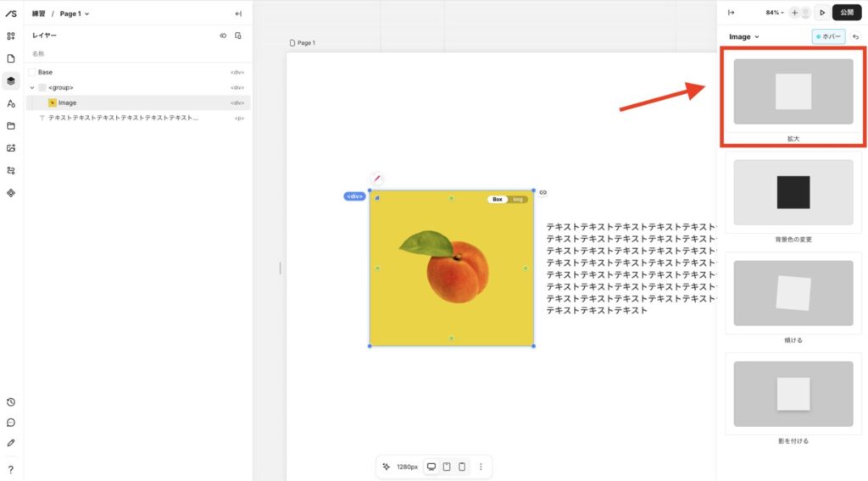Image resolution: width=868 pixels, height=481 pixels.
Task: Switch the image mode toggle to Img
Action: [x=518, y=200]
